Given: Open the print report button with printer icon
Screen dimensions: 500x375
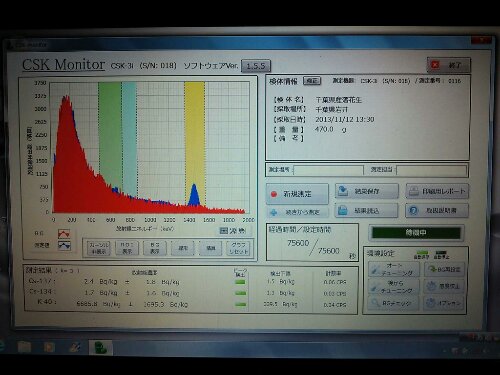Looking at the screenshot, I should (x=437, y=191).
